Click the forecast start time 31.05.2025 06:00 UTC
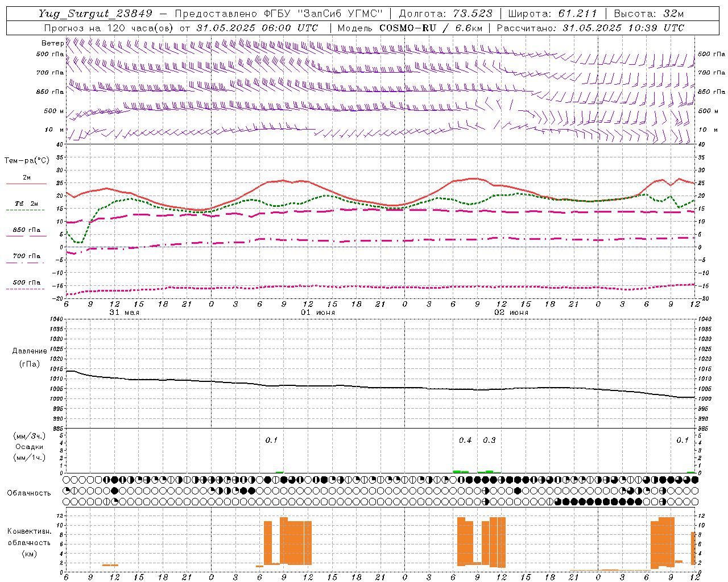This screenshot has height=582, width=728. [x=257, y=28]
